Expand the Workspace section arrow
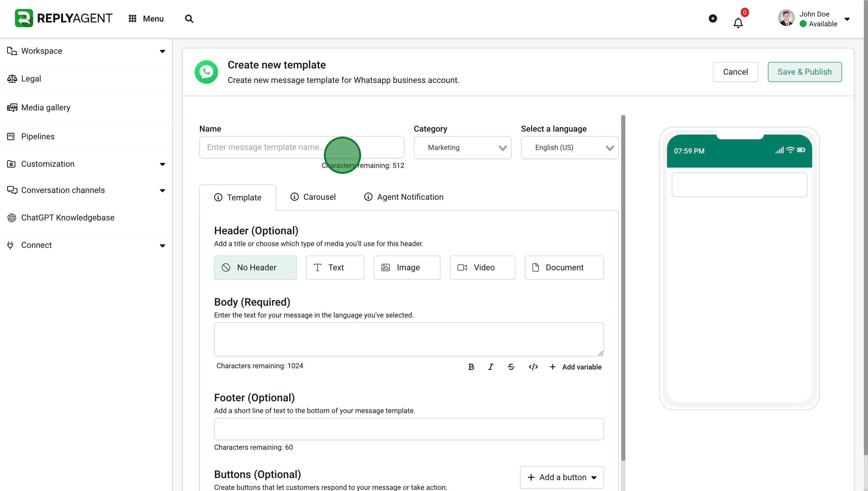 [162, 51]
